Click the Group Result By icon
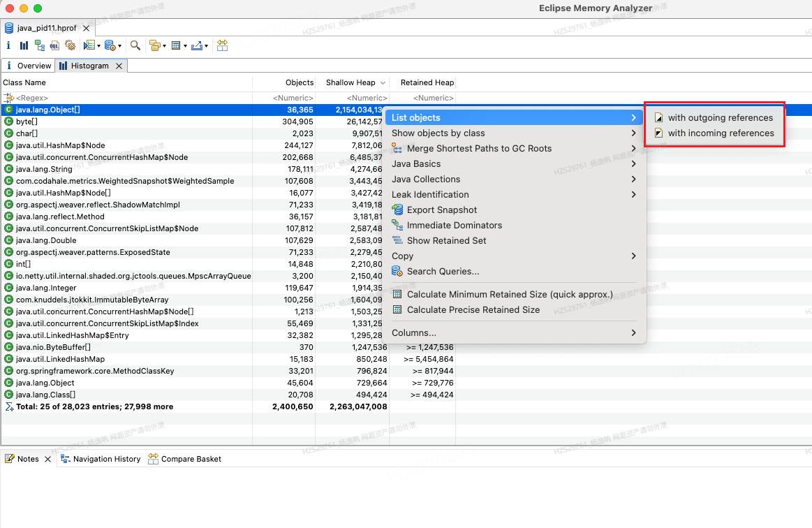Viewport: 812px width, 528px height. 154,45
